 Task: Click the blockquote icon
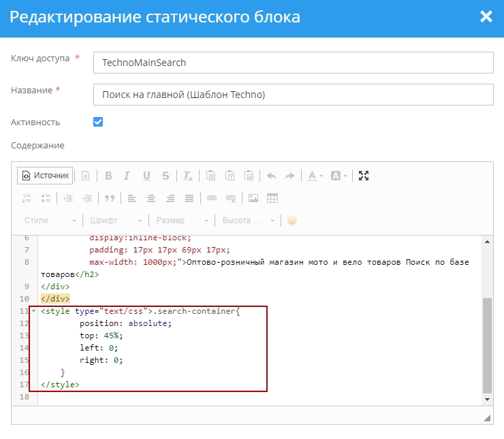click(x=108, y=198)
